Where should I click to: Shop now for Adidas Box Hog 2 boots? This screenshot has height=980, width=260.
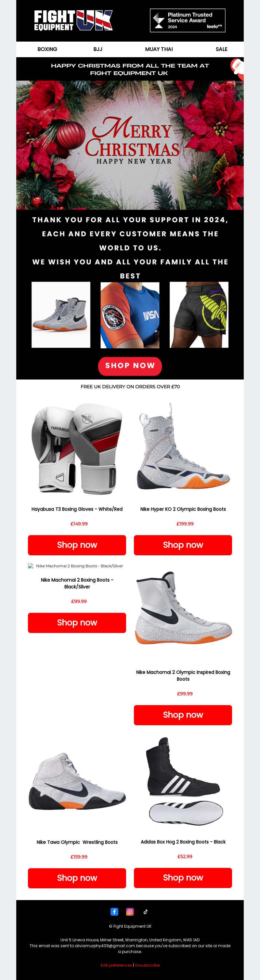183,877
